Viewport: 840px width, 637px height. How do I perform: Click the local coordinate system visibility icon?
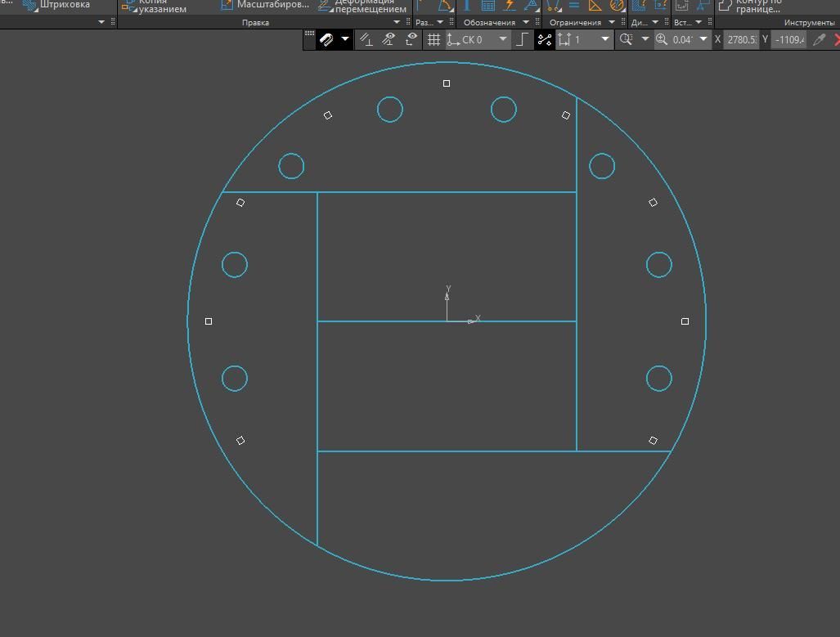point(411,39)
